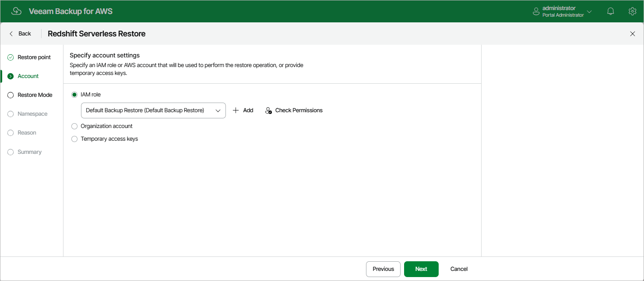Image resolution: width=644 pixels, height=281 pixels.
Task: Select the Account step
Action: pyautogui.click(x=28, y=76)
